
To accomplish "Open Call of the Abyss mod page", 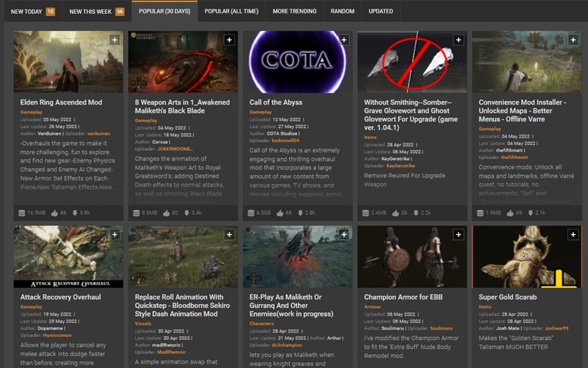I will 276,102.
